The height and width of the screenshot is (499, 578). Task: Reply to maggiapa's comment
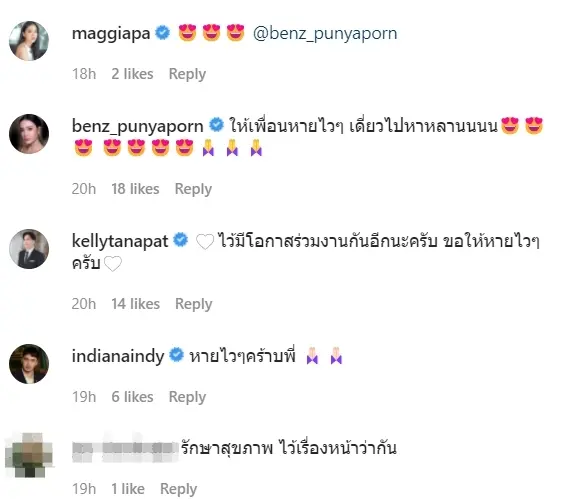187,74
